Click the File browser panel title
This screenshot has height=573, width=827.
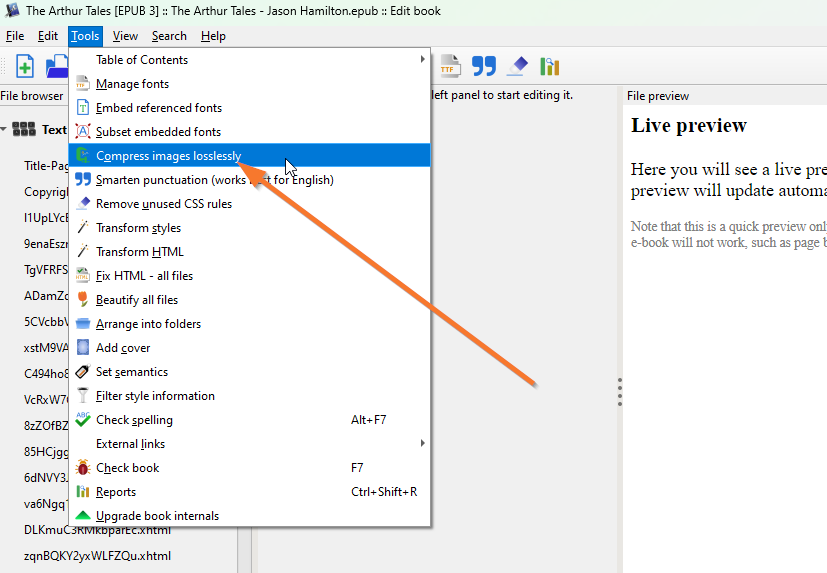(x=32, y=96)
